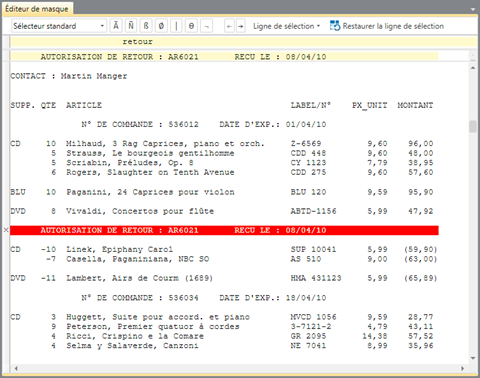This screenshot has width=480, height=378.
Task: Click the vertical scrollbar down arrow
Action: click(x=473, y=358)
